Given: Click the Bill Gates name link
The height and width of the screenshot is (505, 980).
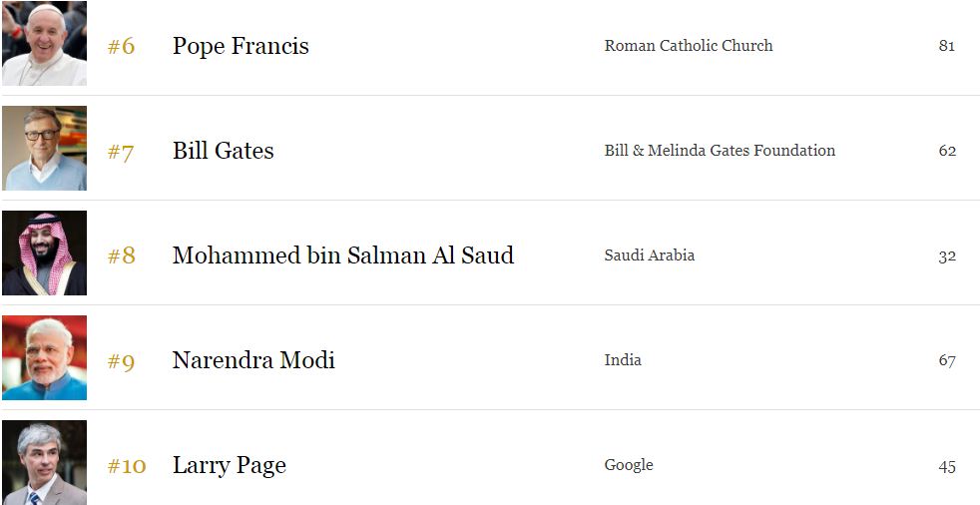Looking at the screenshot, I should coord(223,151).
